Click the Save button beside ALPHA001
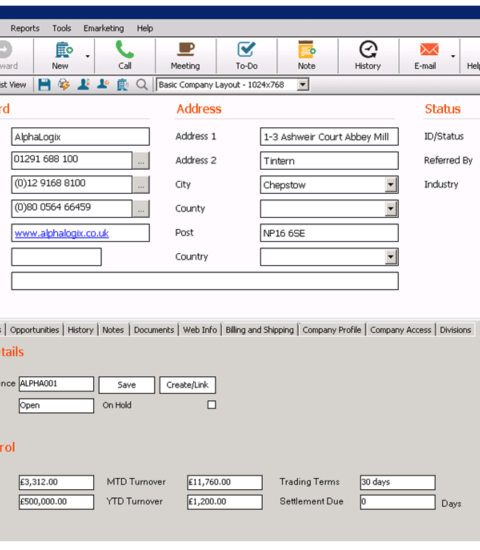 [x=127, y=385]
